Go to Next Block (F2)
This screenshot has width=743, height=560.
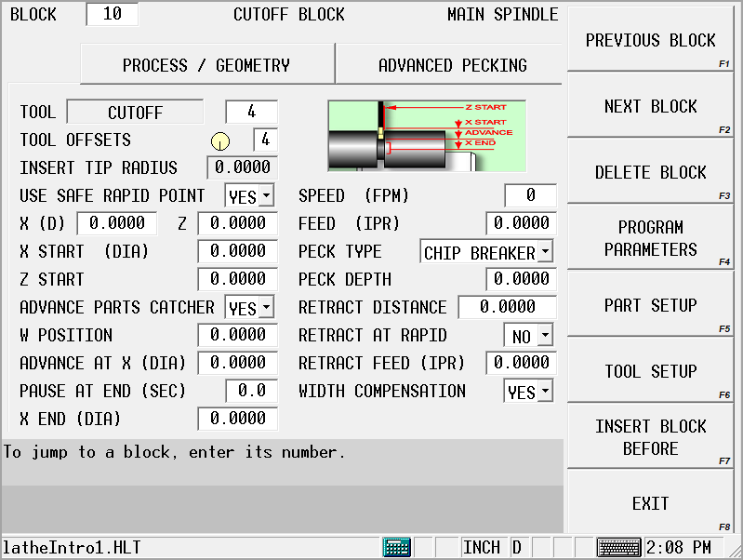(650, 106)
